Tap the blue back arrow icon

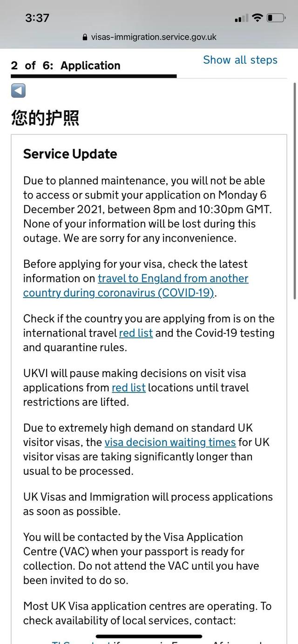tap(17, 91)
